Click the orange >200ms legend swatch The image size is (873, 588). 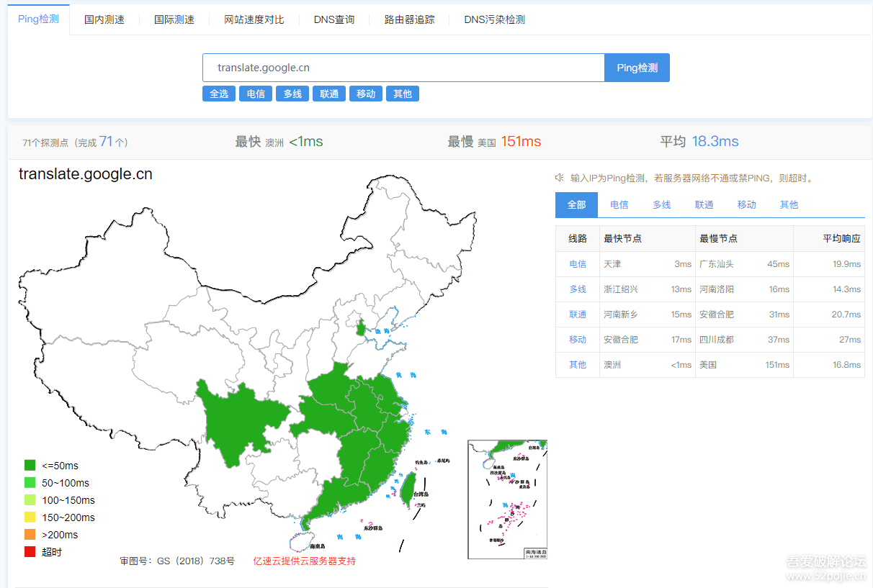click(30, 535)
